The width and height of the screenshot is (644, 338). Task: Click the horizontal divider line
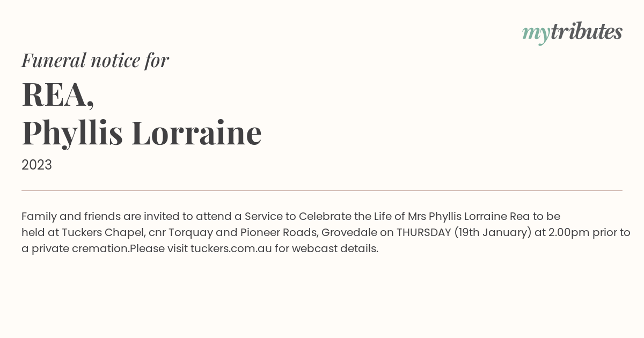[322, 190]
